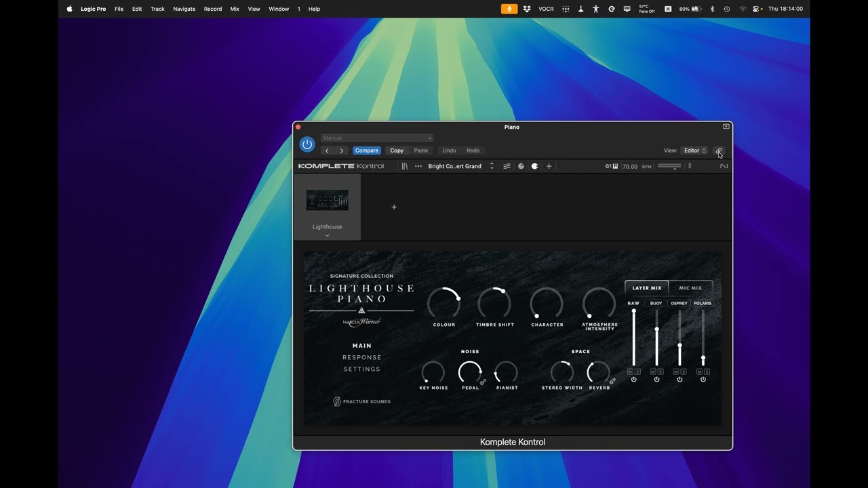Image resolution: width=868 pixels, height=488 pixels.
Task: Open the SETTINGS page
Action: [x=362, y=369]
